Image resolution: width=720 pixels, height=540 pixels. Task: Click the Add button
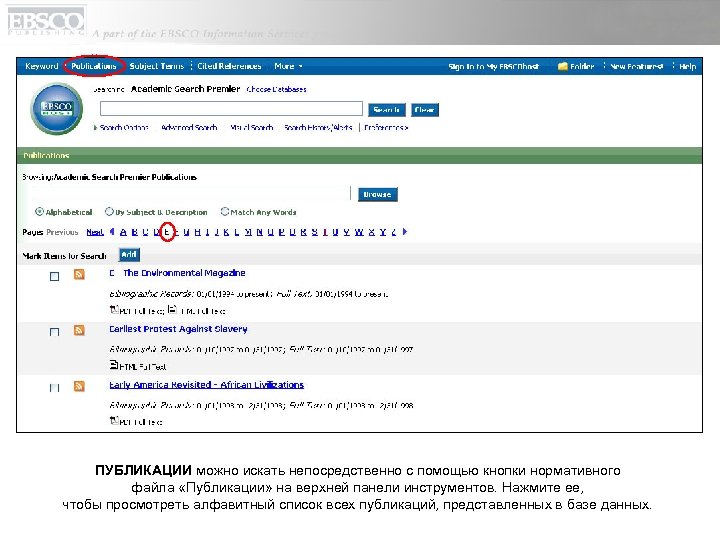click(129, 254)
